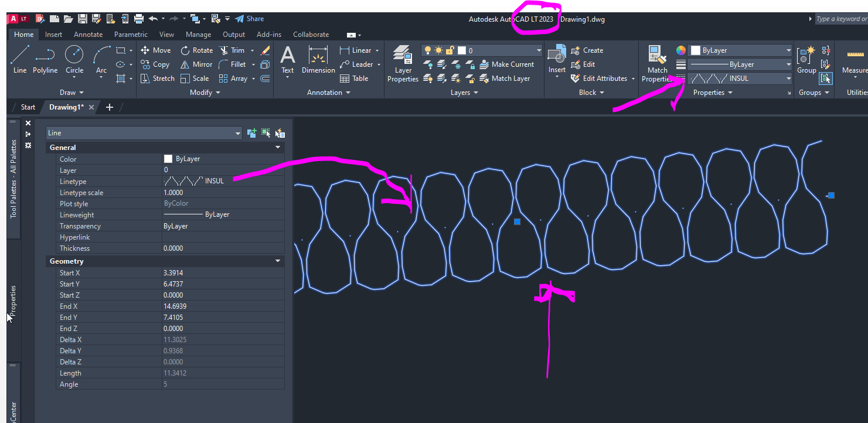
Task: Open the Line object type dropdown in Properties palette
Action: [239, 133]
